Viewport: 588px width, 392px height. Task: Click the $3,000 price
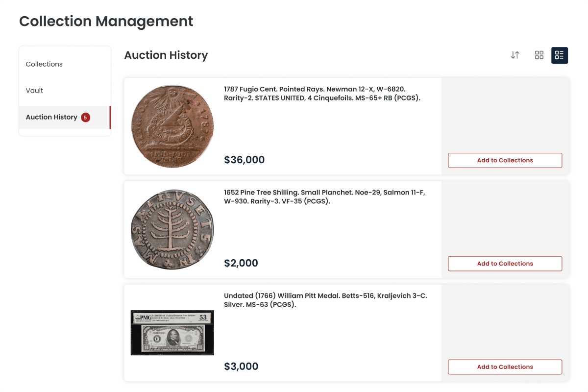(241, 367)
